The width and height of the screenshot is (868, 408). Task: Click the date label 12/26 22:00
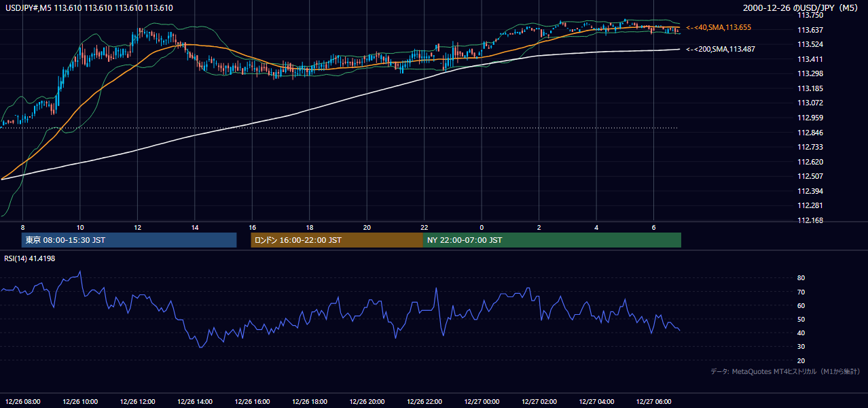424,401
